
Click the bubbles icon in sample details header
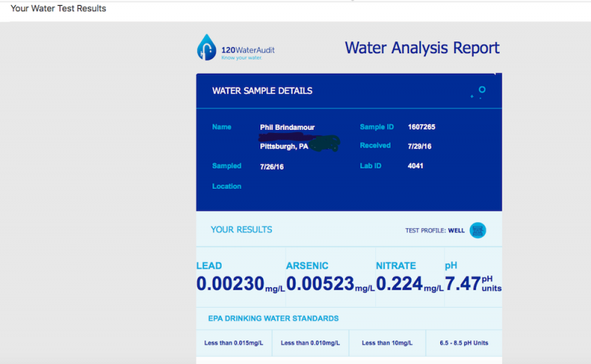click(478, 93)
